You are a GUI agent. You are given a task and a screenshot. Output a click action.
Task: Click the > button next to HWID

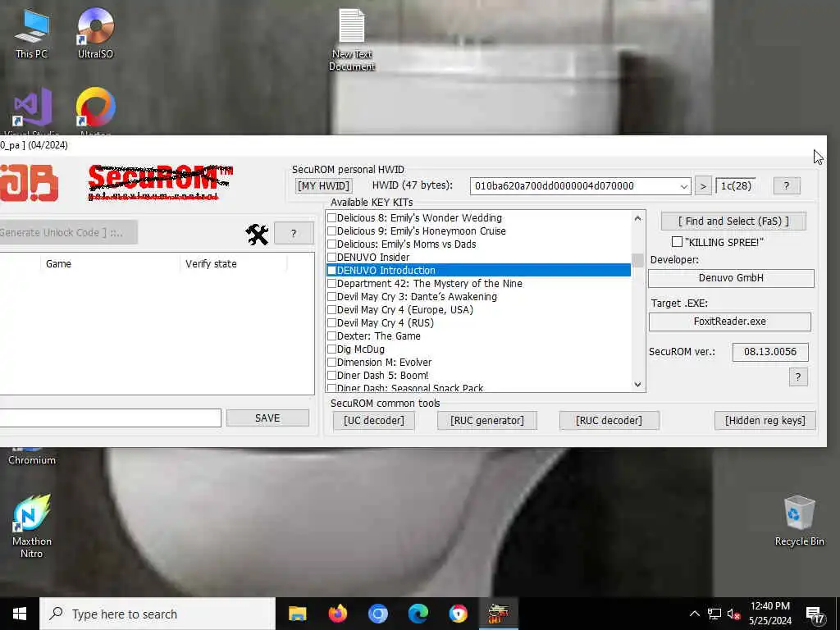703,186
